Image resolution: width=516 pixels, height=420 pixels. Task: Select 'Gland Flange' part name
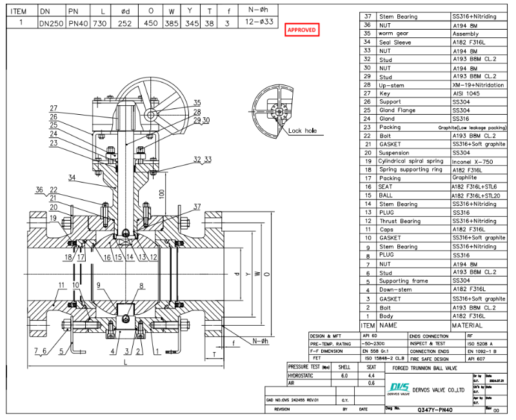[x=397, y=110]
